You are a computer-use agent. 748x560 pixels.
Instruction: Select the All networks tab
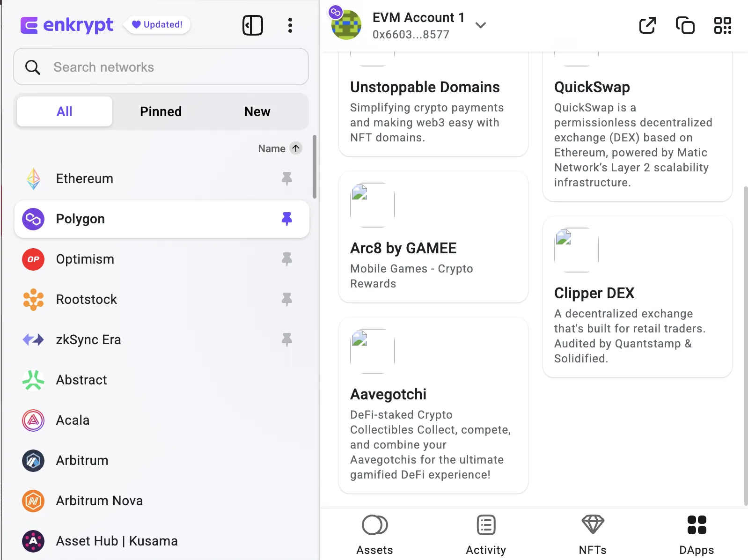point(65,111)
